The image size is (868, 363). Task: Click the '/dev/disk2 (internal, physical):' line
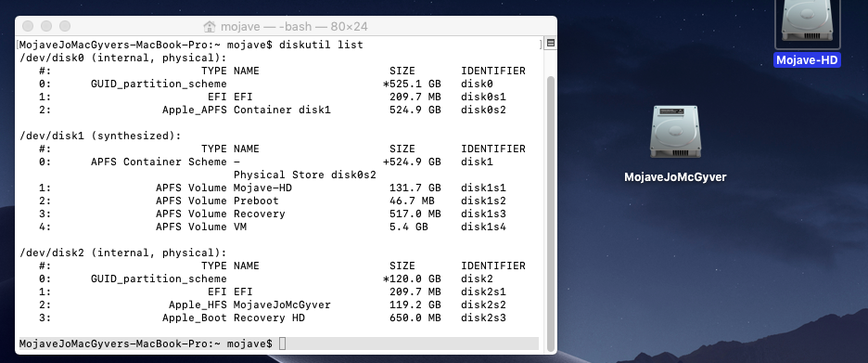(123, 253)
